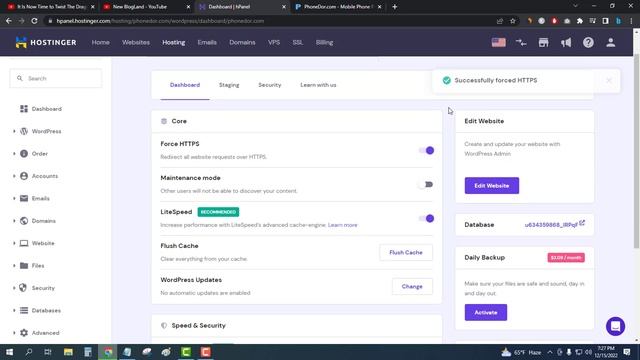Image resolution: width=640 pixels, height=360 pixels.
Task: Open the database name link
Action: 551,225
